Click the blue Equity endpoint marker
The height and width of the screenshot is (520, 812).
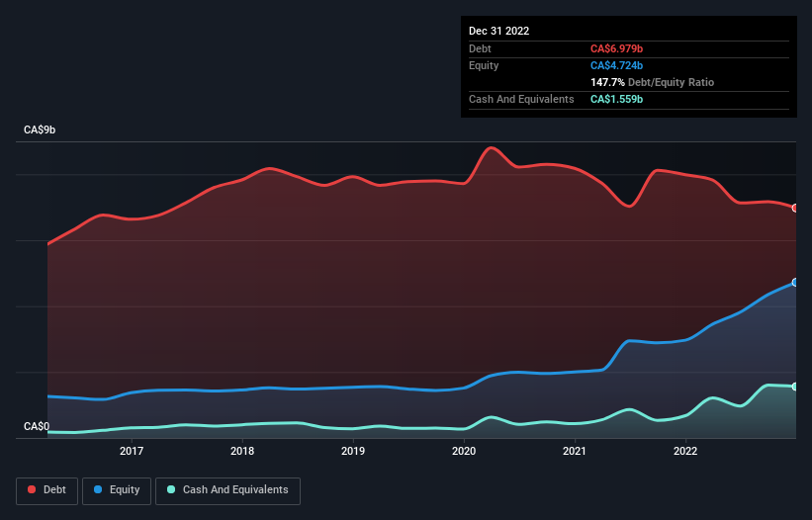795,282
